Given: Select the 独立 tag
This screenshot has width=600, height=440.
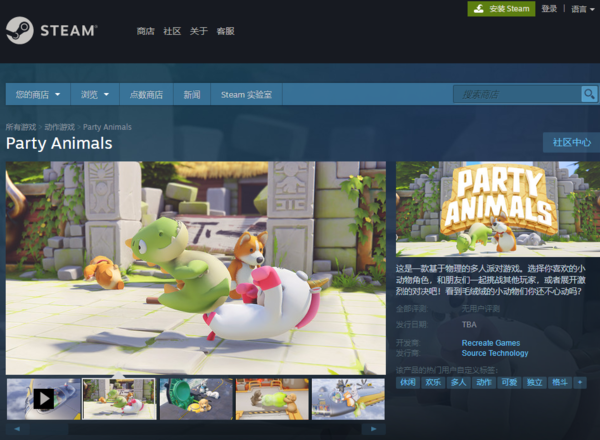Looking at the screenshot, I should [x=534, y=382].
